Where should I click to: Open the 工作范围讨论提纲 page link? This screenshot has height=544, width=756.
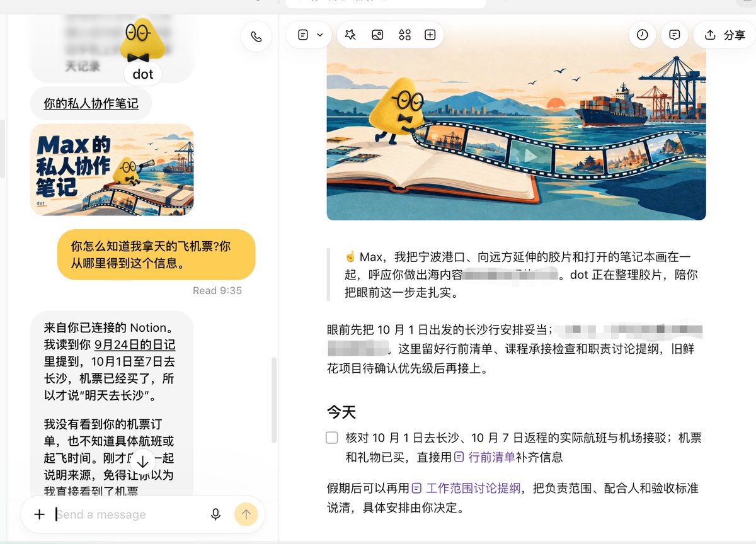coord(467,488)
